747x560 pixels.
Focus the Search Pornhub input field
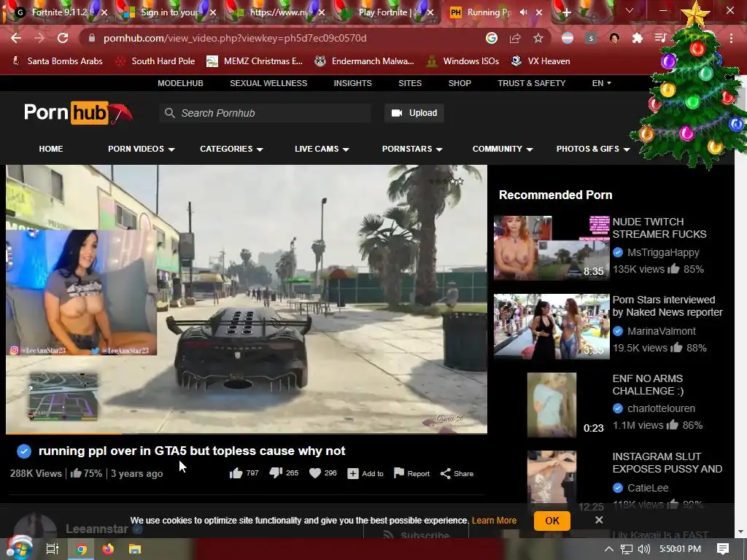coord(265,113)
